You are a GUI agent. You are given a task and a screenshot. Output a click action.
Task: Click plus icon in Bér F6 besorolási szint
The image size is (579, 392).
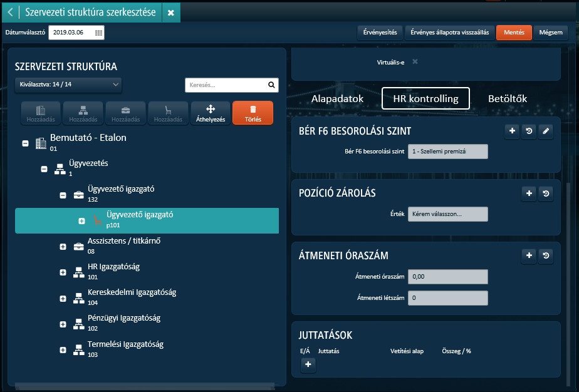click(x=512, y=131)
